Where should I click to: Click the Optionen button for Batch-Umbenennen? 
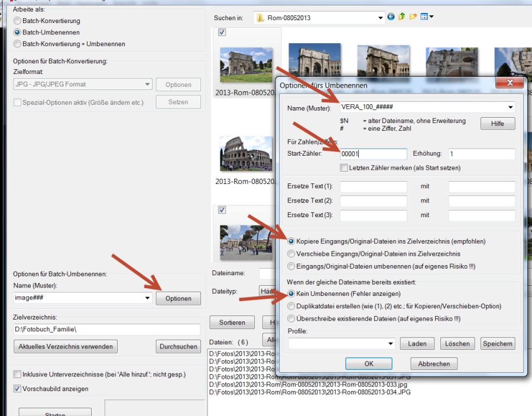click(x=178, y=298)
